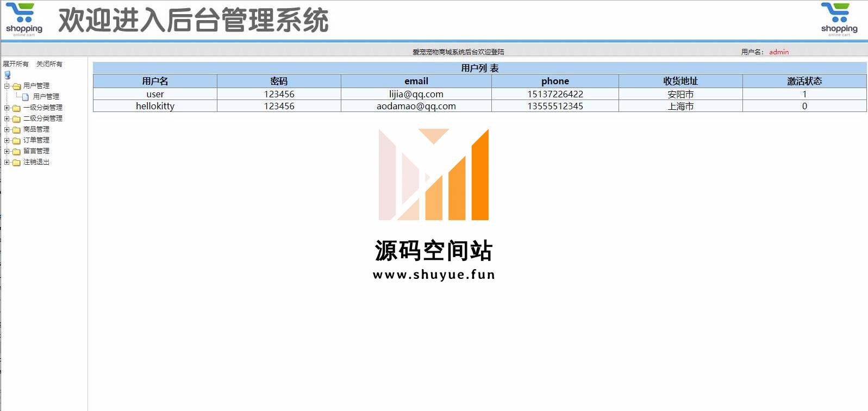Expand the 商品管理 tree node
The image size is (868, 411).
(7, 129)
